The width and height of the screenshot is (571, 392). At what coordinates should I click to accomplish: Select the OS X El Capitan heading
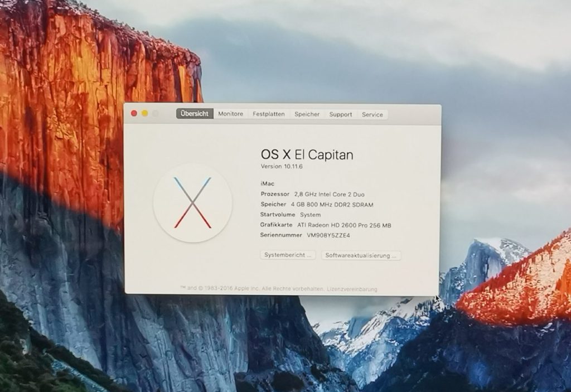point(307,155)
